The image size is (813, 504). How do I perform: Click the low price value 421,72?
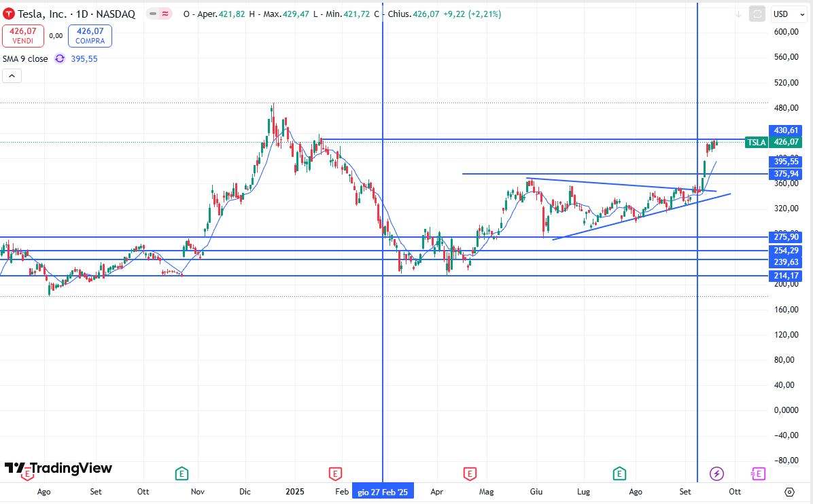coord(357,14)
